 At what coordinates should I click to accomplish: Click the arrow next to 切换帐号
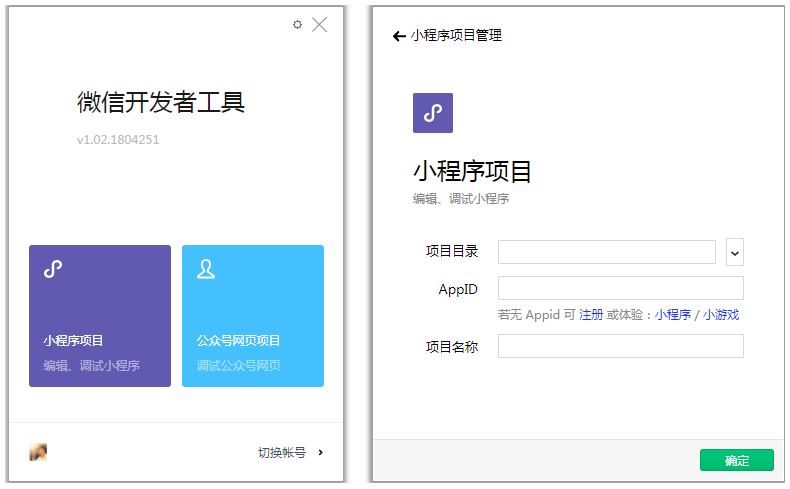[321, 452]
